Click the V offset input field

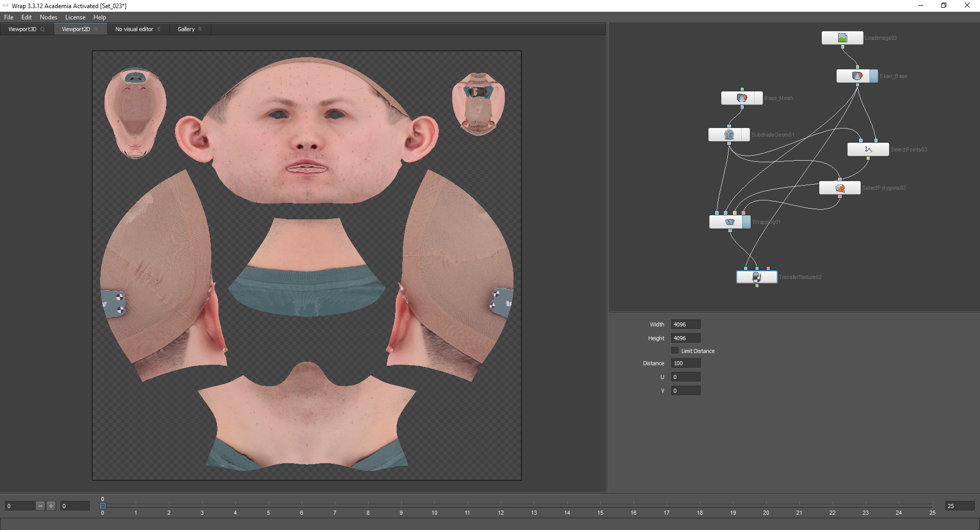(x=685, y=391)
